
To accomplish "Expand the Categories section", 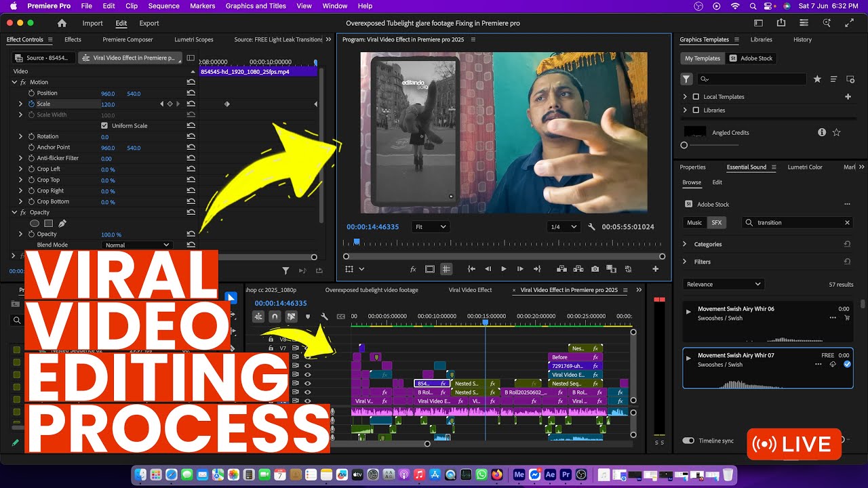I will (x=684, y=244).
